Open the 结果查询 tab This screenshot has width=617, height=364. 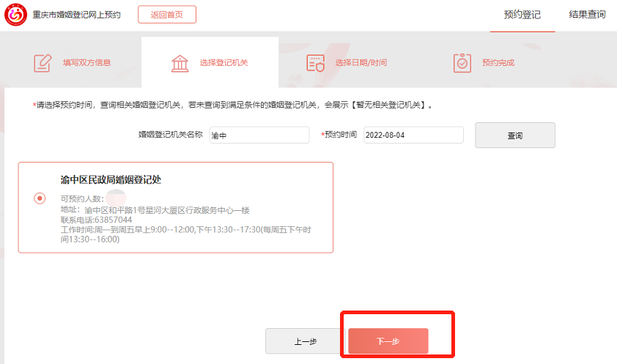[587, 15]
